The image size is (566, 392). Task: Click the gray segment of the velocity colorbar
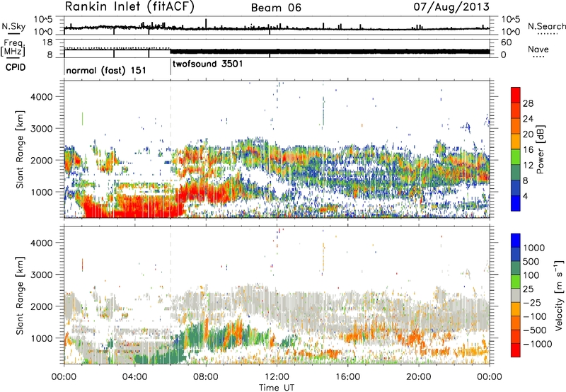(x=516, y=296)
